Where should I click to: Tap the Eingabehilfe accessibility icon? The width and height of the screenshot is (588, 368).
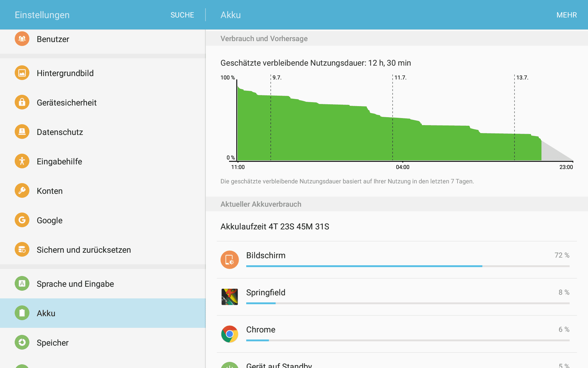[22, 161]
